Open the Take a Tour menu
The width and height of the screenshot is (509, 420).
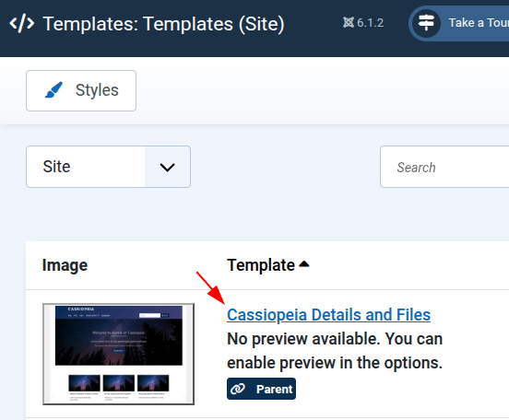click(458, 23)
